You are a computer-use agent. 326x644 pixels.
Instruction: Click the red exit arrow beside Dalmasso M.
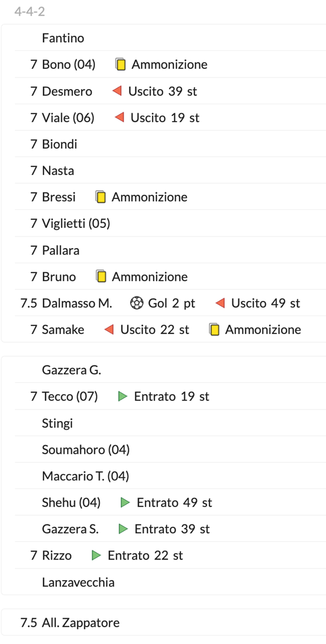(x=220, y=303)
